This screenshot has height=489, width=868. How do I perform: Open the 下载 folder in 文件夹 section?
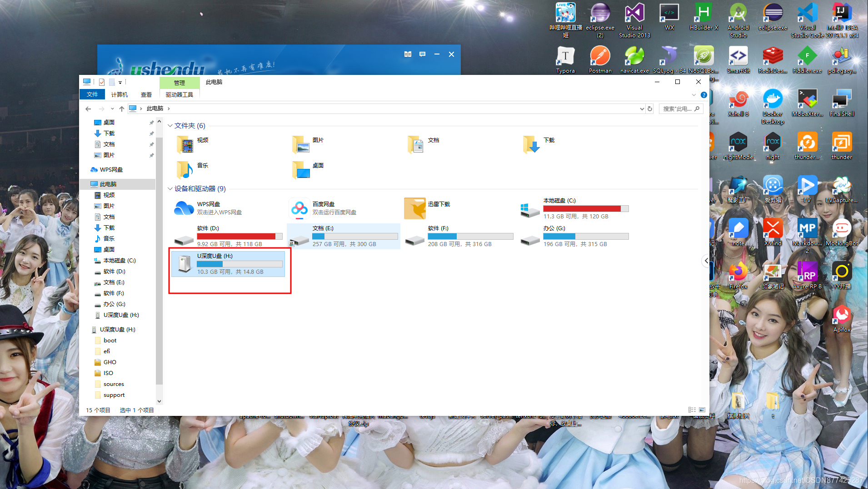(531, 145)
